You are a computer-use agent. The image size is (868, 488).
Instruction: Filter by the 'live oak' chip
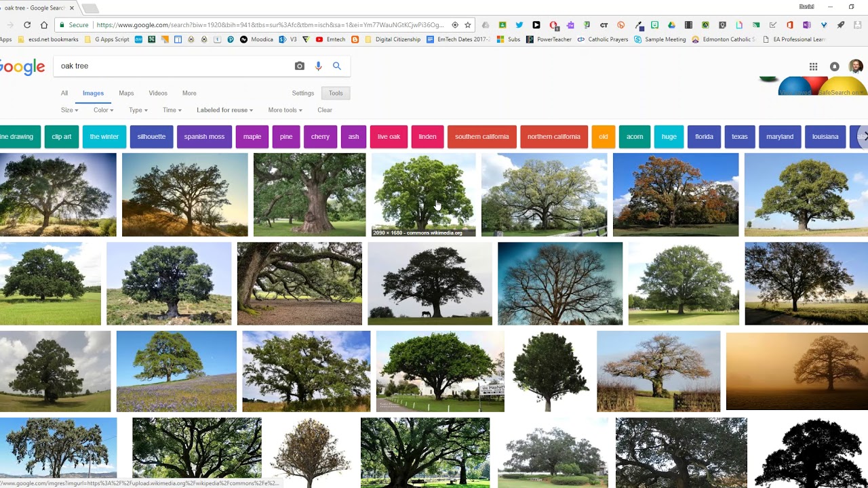point(389,136)
